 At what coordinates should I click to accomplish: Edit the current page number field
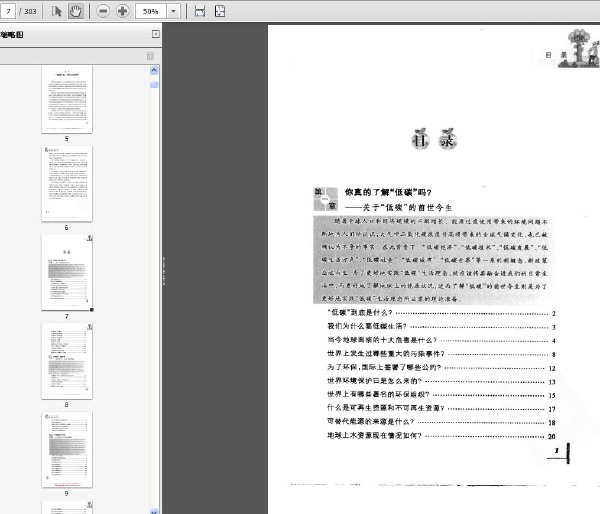pyautogui.click(x=8, y=11)
